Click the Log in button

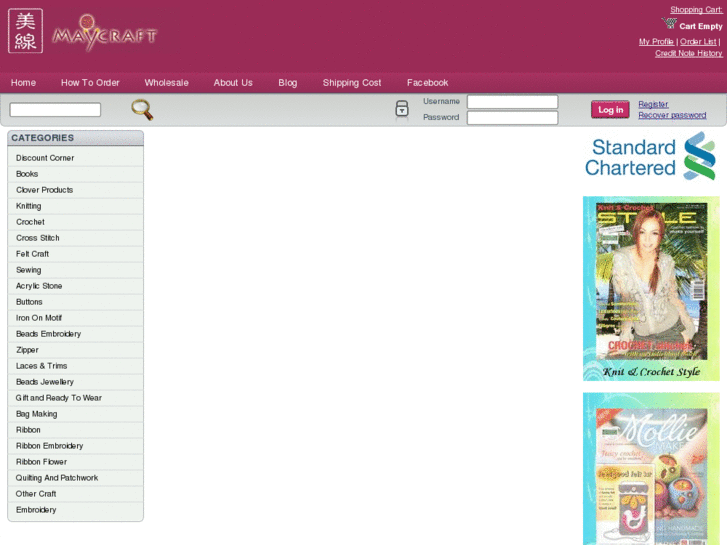(x=610, y=110)
